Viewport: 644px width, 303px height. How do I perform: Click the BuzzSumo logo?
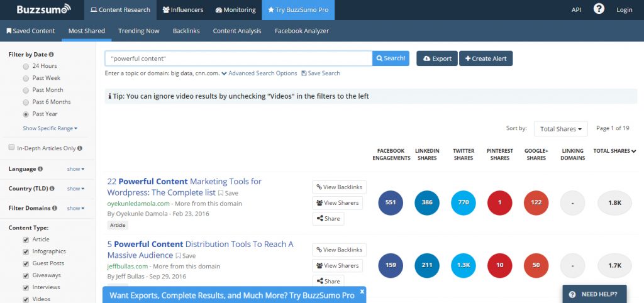(43, 9)
